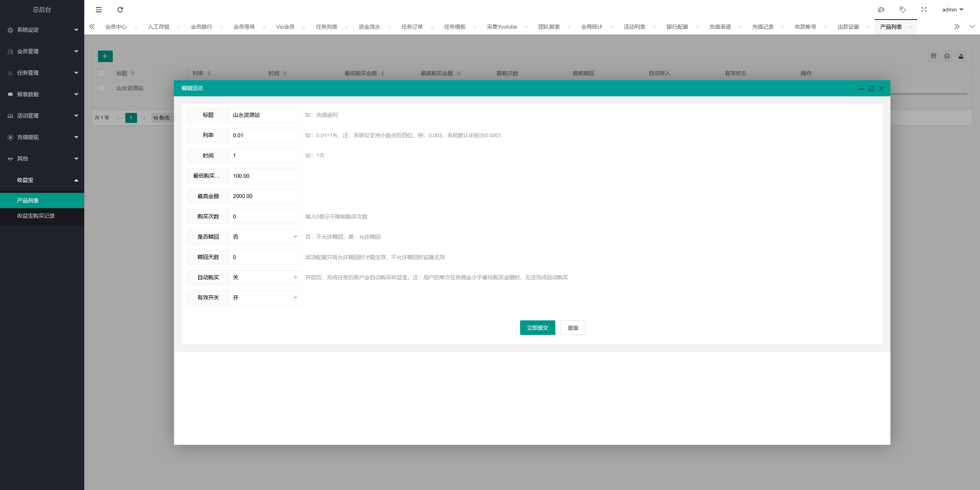Open the 自动购买 dropdown
The image size is (980, 490).
click(x=265, y=277)
